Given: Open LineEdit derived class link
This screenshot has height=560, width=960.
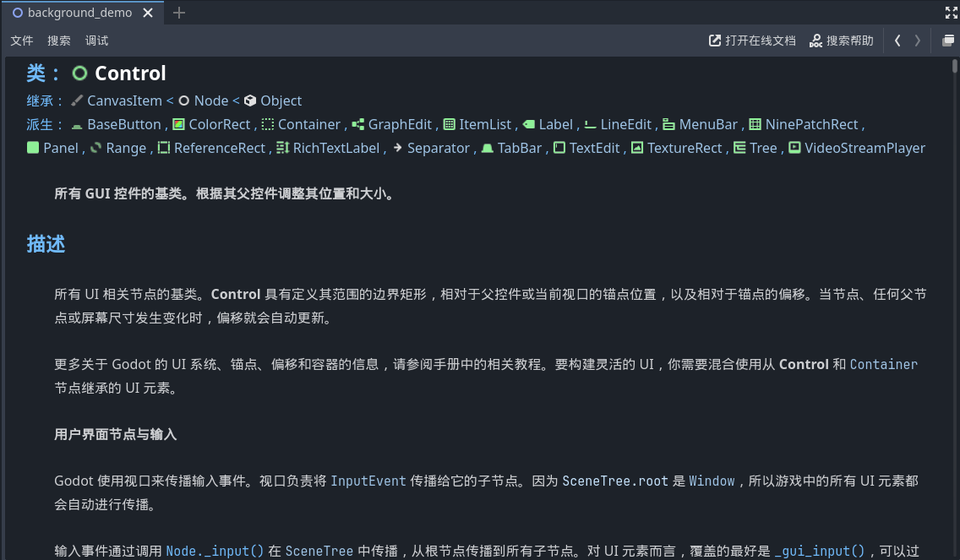Looking at the screenshot, I should 625,124.
